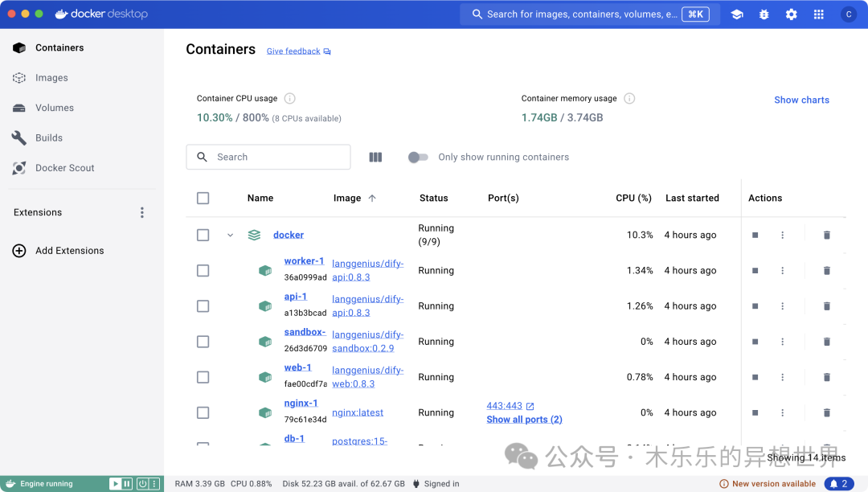868x492 pixels.
Task: Open the Extensions three-dot menu
Action: point(142,212)
